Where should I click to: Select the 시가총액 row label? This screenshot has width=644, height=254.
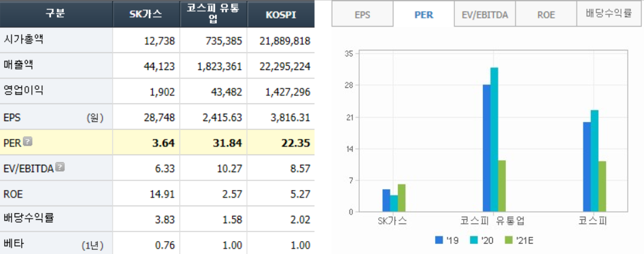point(23,40)
